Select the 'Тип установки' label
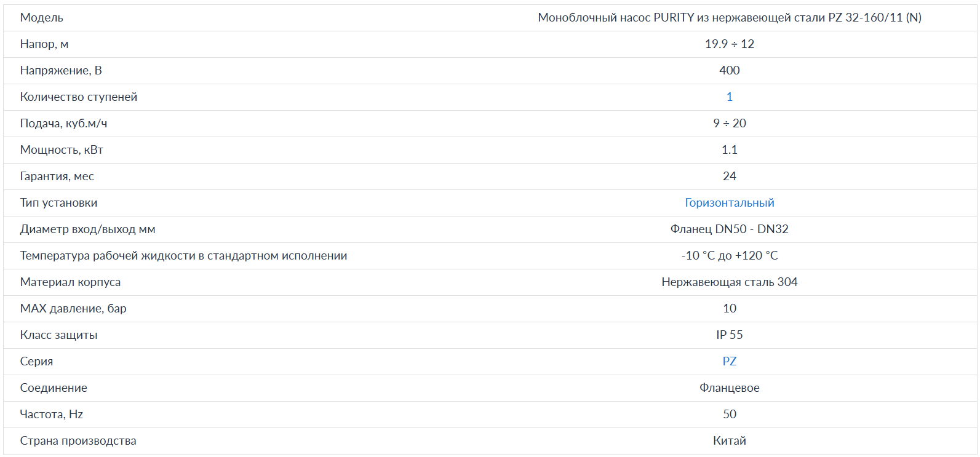 58,203
